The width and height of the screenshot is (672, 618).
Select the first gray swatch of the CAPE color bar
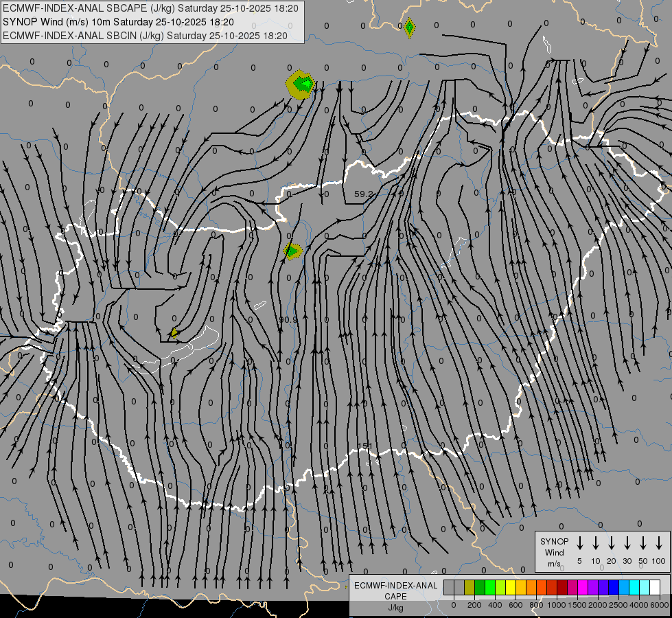coord(449,587)
